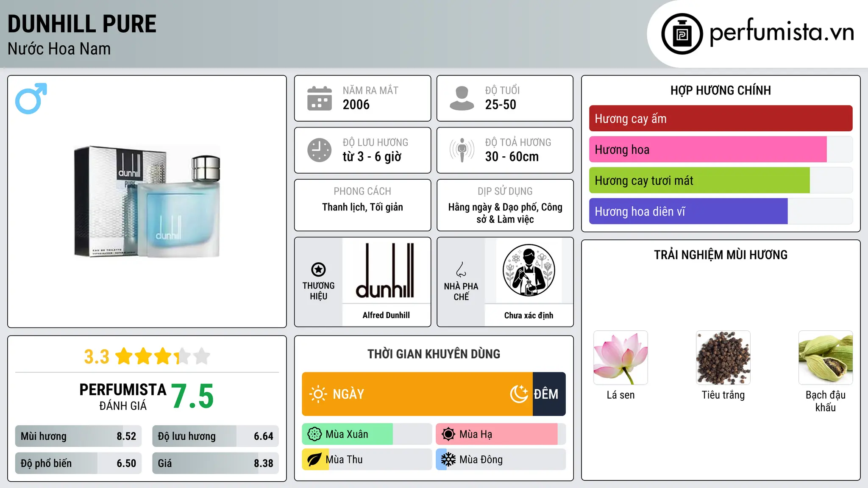Viewport: 868px width, 488px height.
Task: Open the Dunhill Pure product photo
Action: [x=147, y=201]
